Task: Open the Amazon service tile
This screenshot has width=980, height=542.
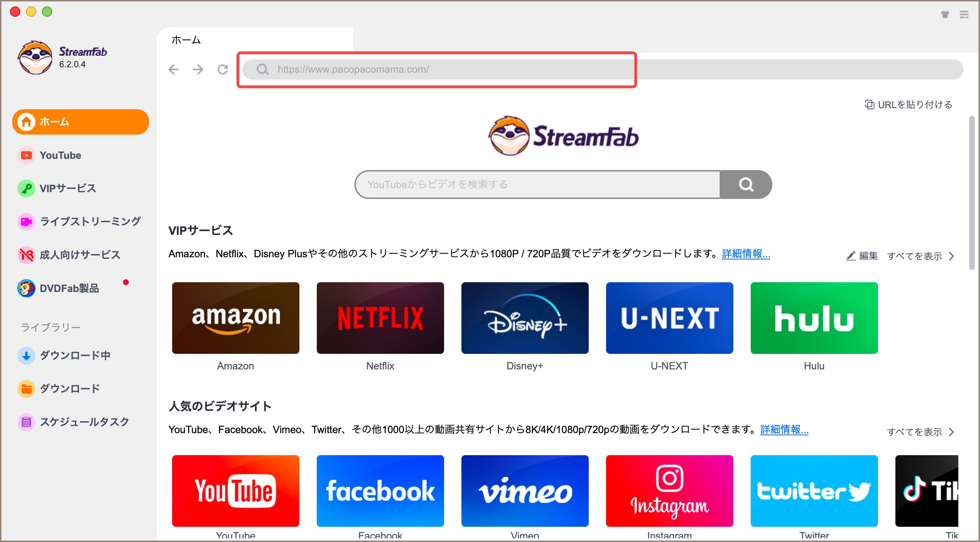Action: pos(235,318)
